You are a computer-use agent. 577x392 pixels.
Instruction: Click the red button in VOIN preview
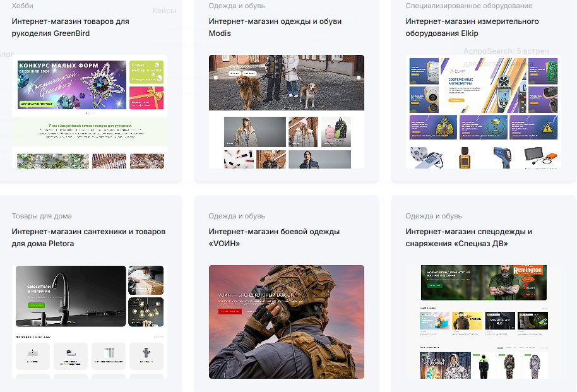point(230,311)
